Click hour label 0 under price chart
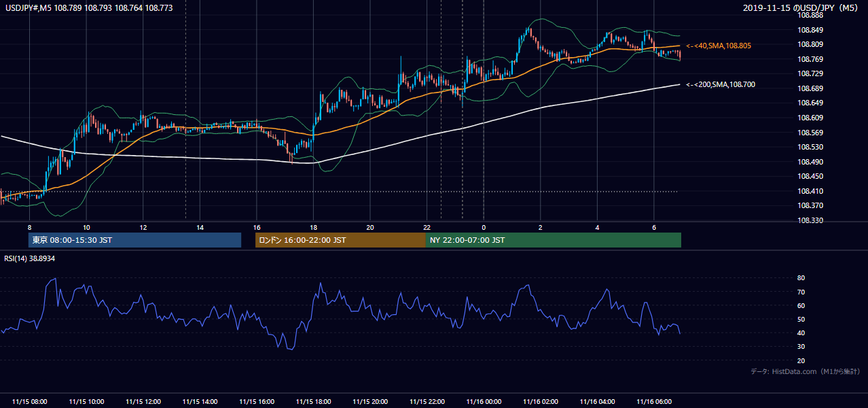 [x=484, y=227]
